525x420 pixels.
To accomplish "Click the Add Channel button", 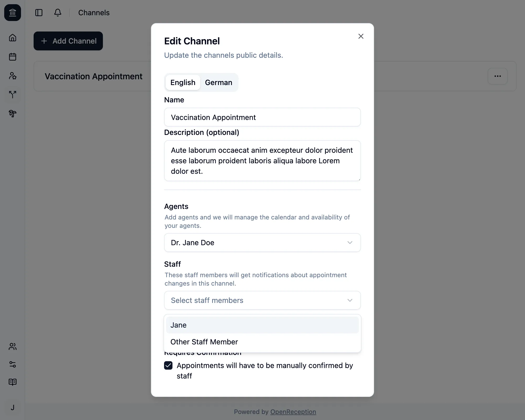I will [x=68, y=41].
